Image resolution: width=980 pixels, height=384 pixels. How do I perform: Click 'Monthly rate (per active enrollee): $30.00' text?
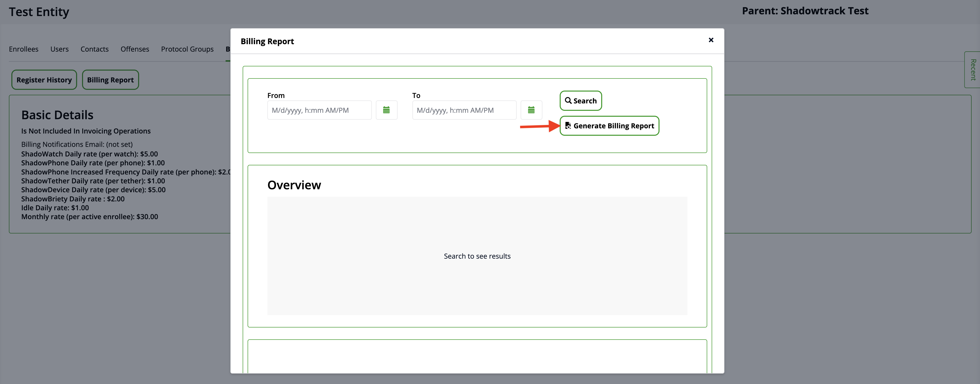click(90, 217)
